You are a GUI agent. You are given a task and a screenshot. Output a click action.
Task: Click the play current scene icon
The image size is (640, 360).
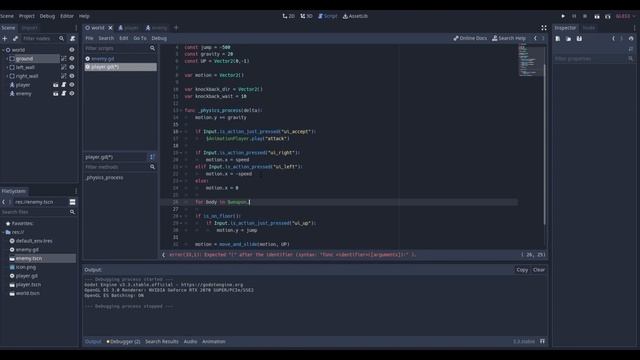tap(597, 16)
